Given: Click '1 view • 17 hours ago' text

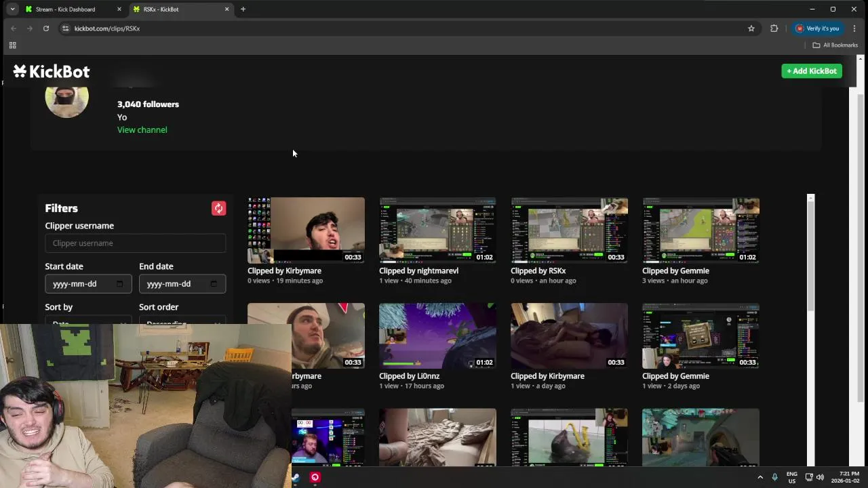Looking at the screenshot, I should coord(412,386).
